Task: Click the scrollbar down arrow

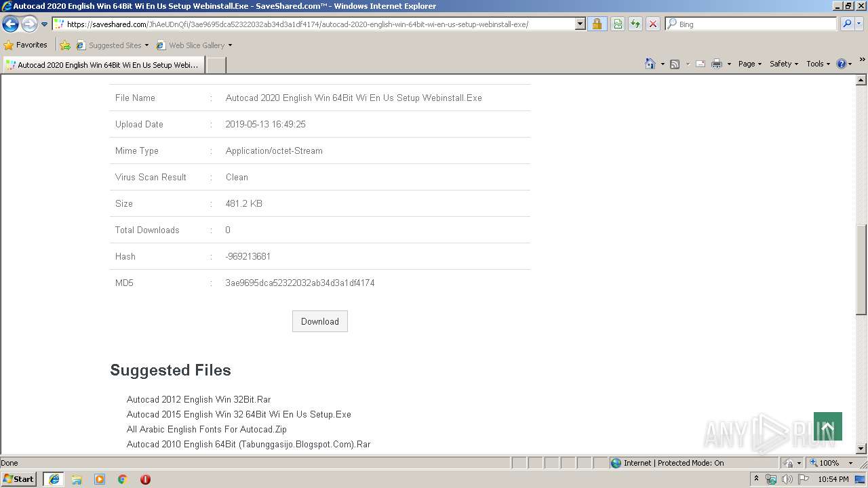Action: [861, 449]
